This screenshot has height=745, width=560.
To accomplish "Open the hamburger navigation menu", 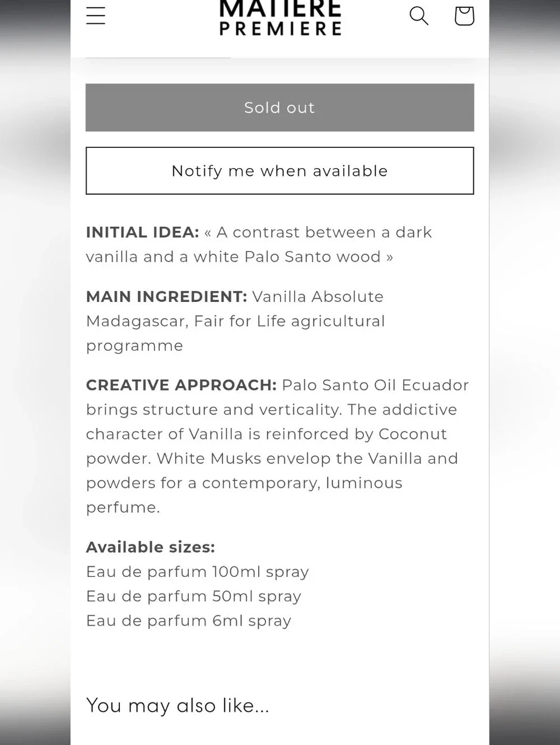I will tap(96, 16).
